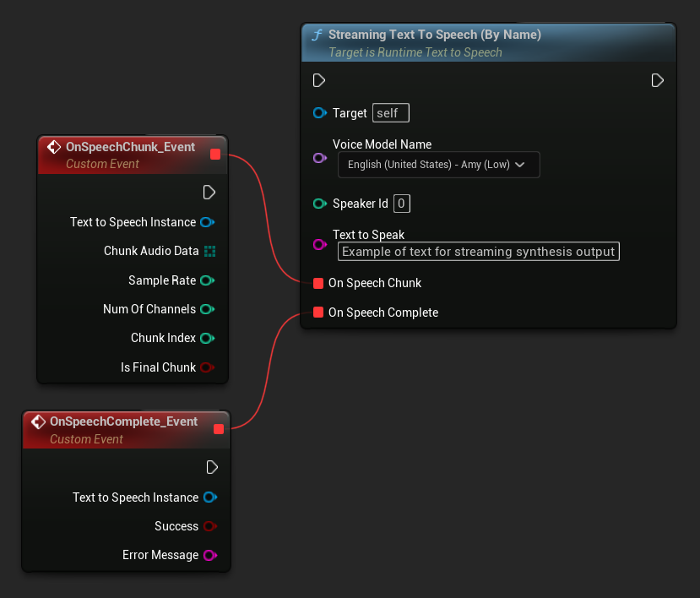
Task: Click the Target self field
Action: (x=391, y=113)
